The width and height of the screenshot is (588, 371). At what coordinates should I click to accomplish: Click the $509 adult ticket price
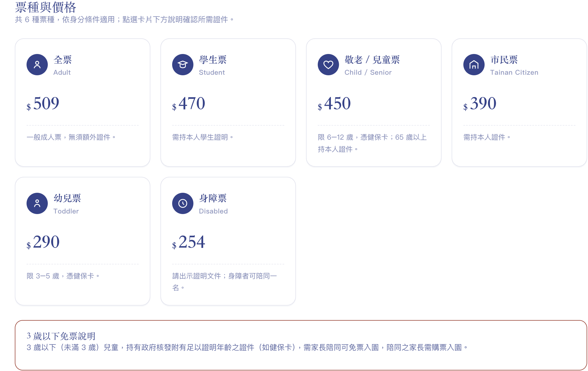[x=43, y=103]
